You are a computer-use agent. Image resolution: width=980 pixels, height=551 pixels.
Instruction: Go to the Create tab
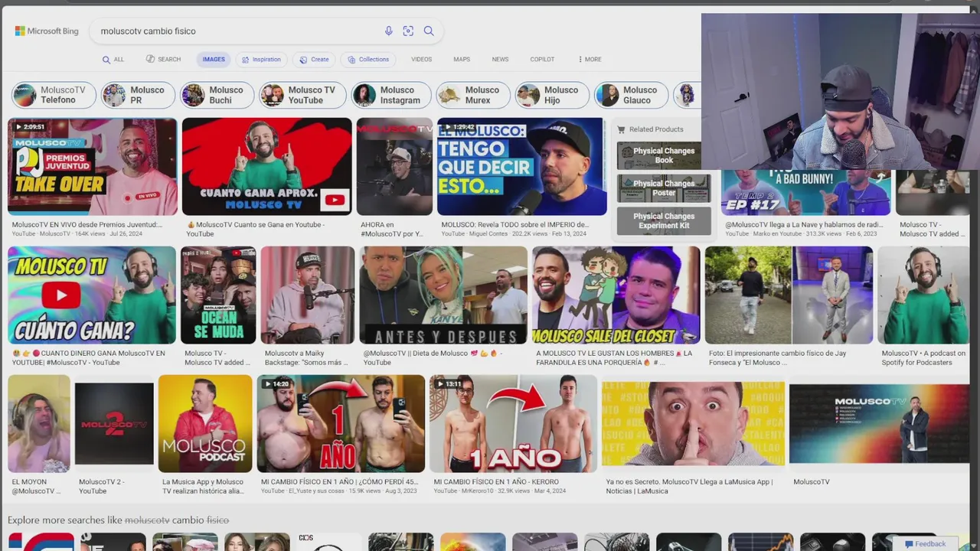click(x=314, y=60)
